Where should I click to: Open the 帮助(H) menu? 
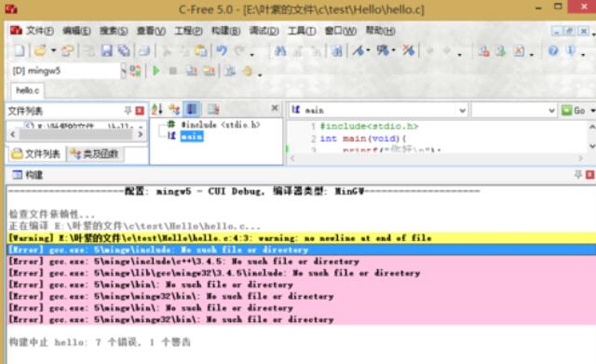click(380, 31)
